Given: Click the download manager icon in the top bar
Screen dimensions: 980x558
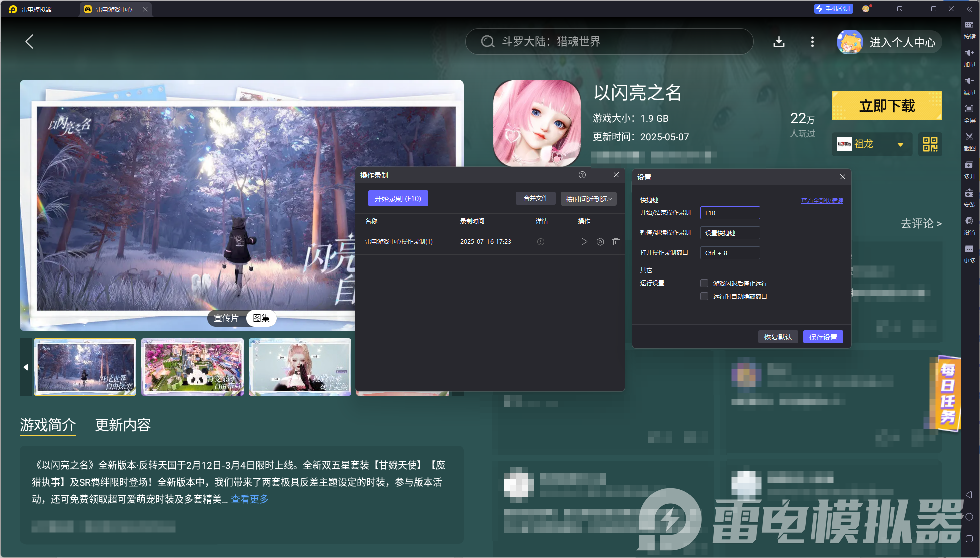Looking at the screenshot, I should [779, 42].
